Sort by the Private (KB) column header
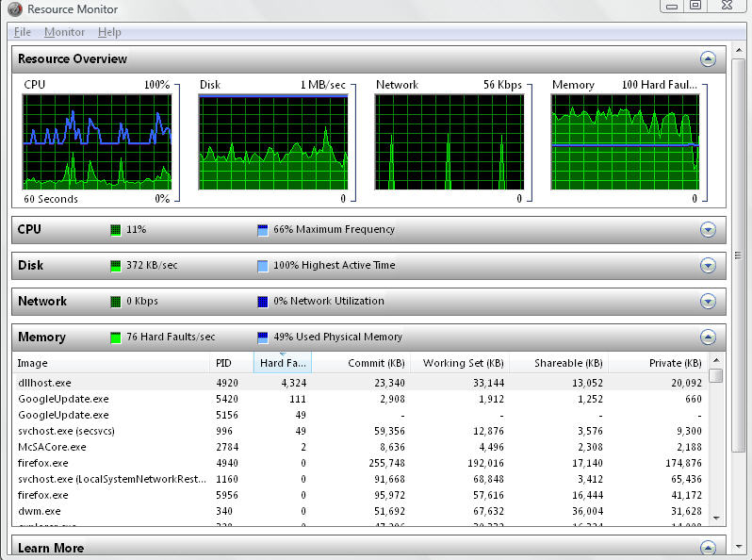752x560 pixels. coord(658,363)
